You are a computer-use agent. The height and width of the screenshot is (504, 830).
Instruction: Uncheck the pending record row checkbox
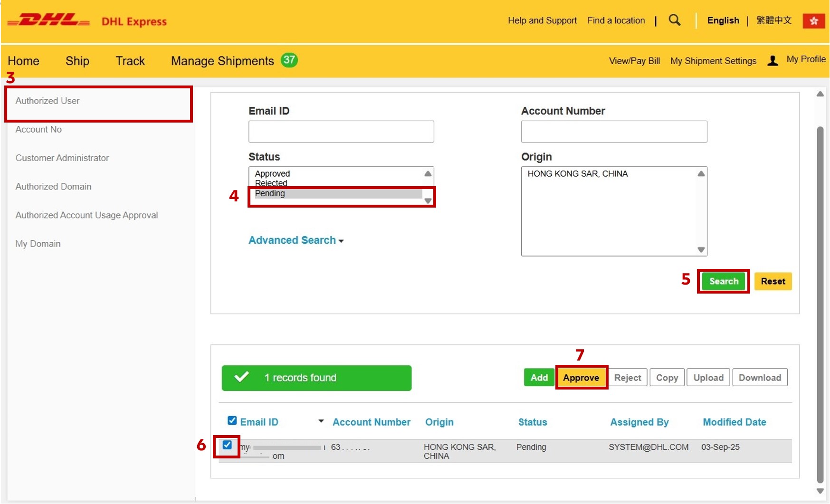pyautogui.click(x=227, y=445)
